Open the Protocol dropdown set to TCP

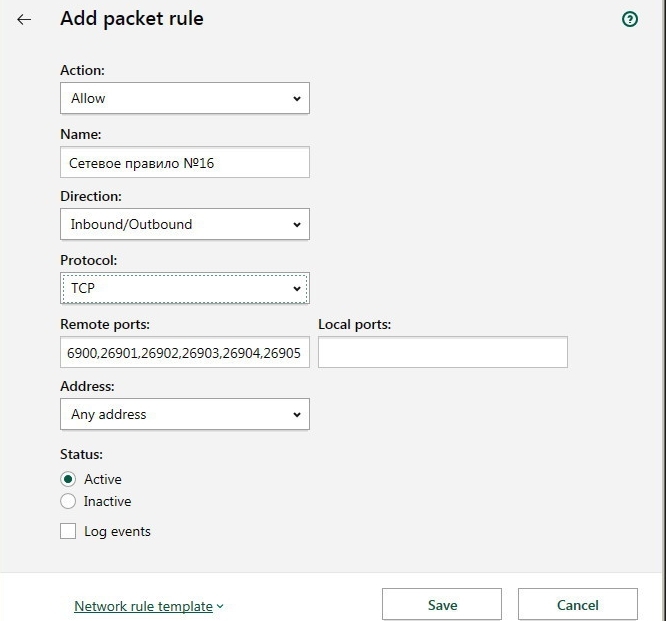coord(184,288)
